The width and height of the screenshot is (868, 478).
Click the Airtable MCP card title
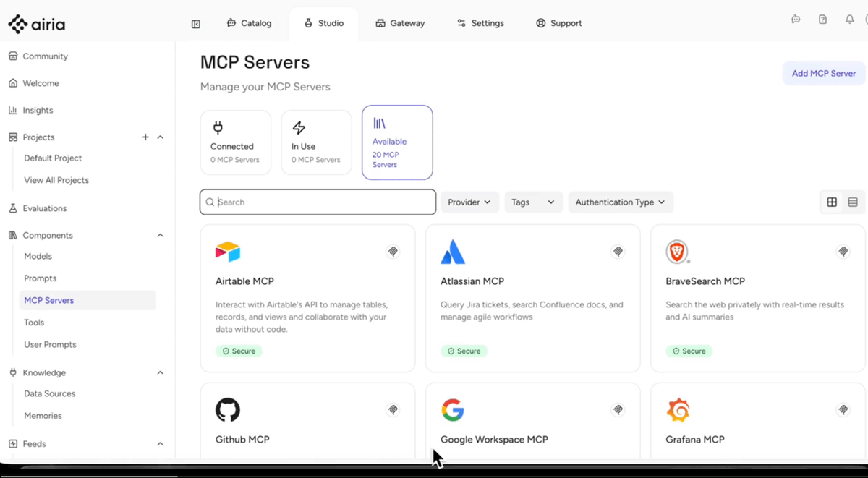point(244,281)
